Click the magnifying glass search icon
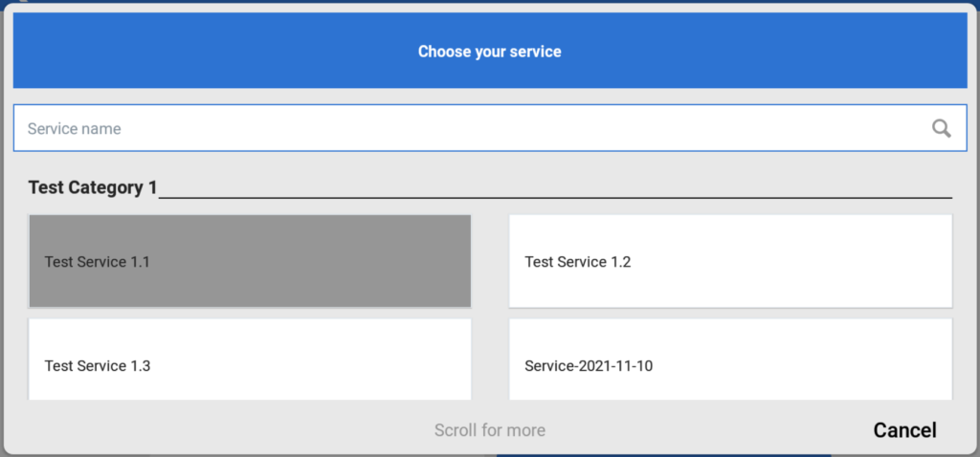The image size is (980, 457). coord(942,129)
